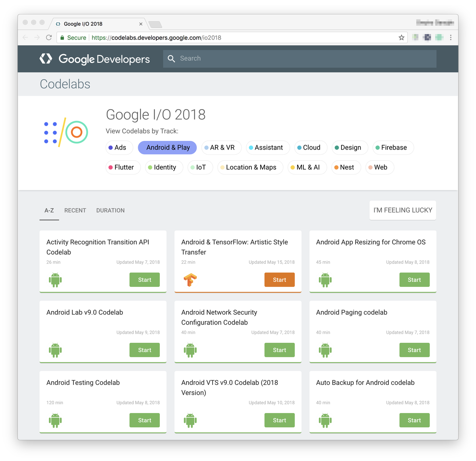The height and width of the screenshot is (461, 476).
Task: Open Android Testing Codelab title
Action: pos(83,383)
